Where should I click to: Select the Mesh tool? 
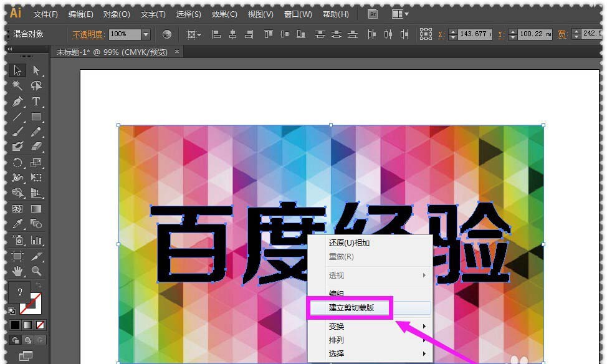click(x=17, y=209)
